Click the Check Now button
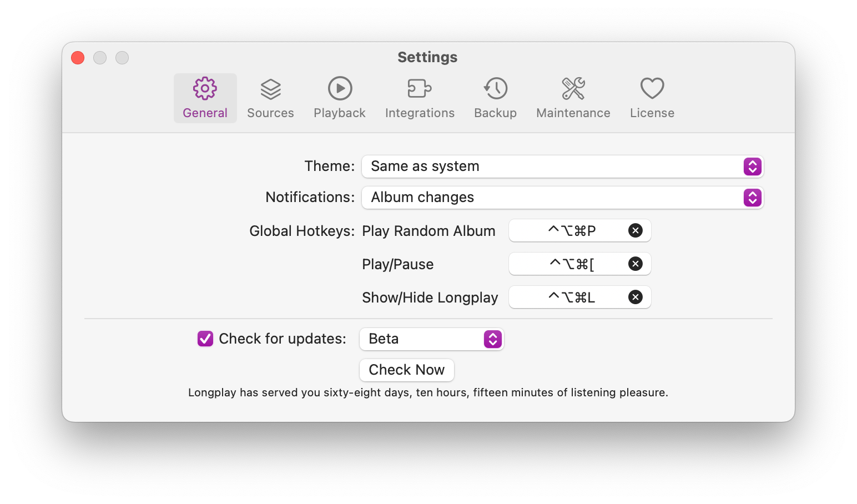Viewport: 857px width, 504px height. coord(406,370)
